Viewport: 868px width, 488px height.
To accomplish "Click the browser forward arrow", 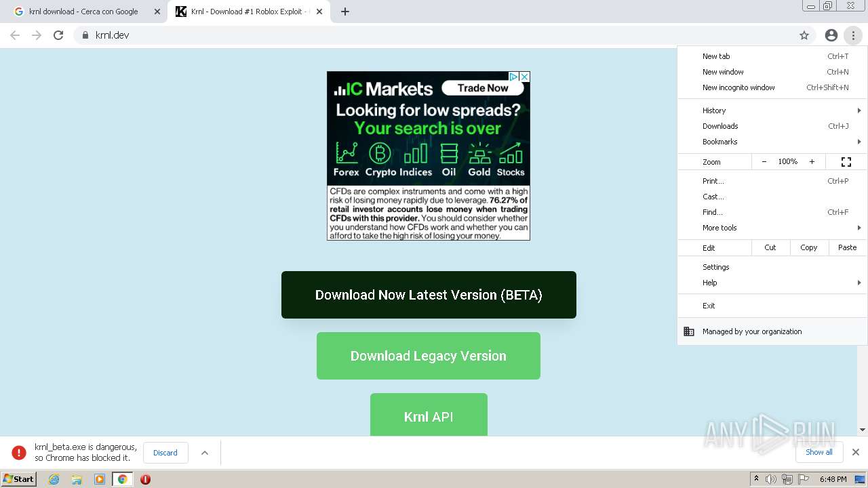I will pyautogui.click(x=37, y=35).
